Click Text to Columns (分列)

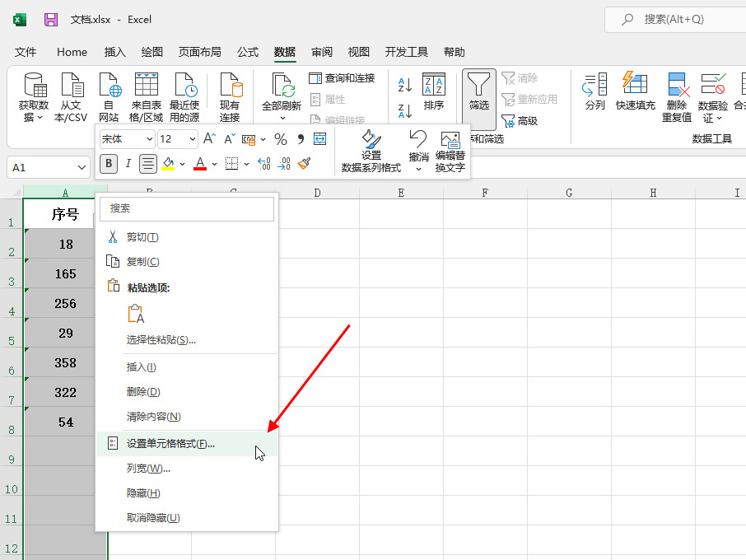click(x=594, y=92)
